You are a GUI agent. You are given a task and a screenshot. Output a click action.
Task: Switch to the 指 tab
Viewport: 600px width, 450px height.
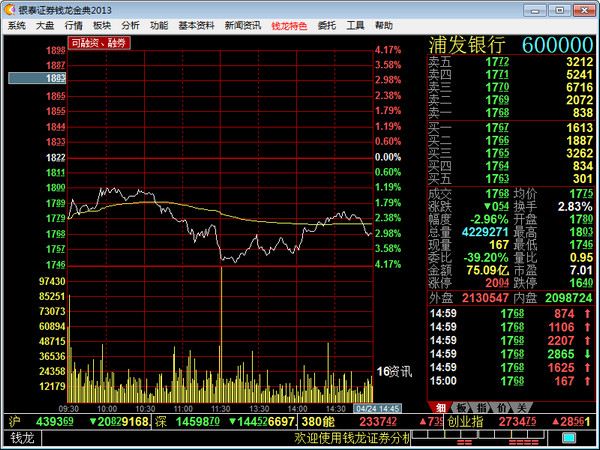[481, 408]
